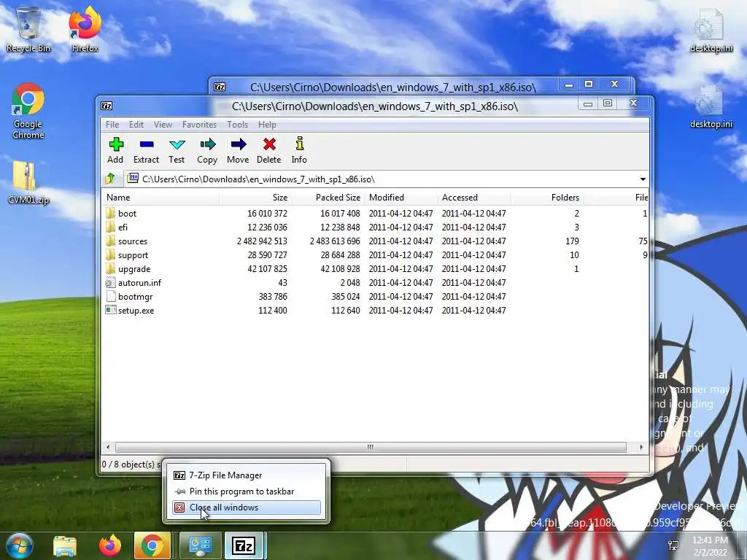747x560 pixels.
Task: Minimize the background 7-Zip window
Action: click(569, 85)
